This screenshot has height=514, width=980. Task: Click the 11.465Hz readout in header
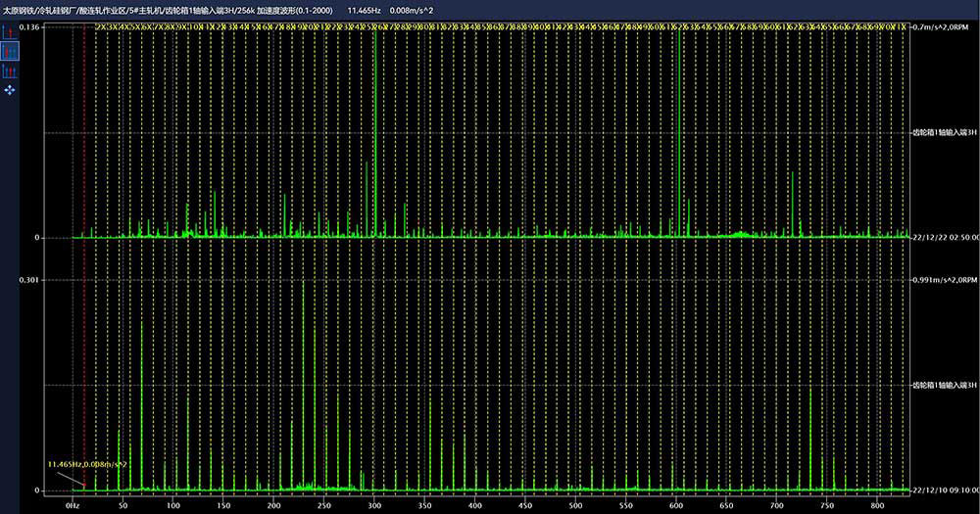pyautogui.click(x=363, y=9)
